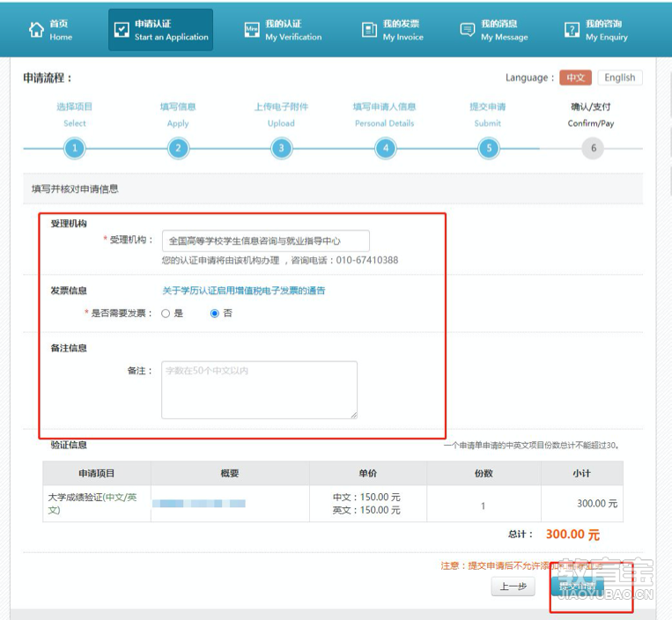Viewport: 672px width, 620px height.
Task: Jump to step 4 circle
Action: pos(385,148)
